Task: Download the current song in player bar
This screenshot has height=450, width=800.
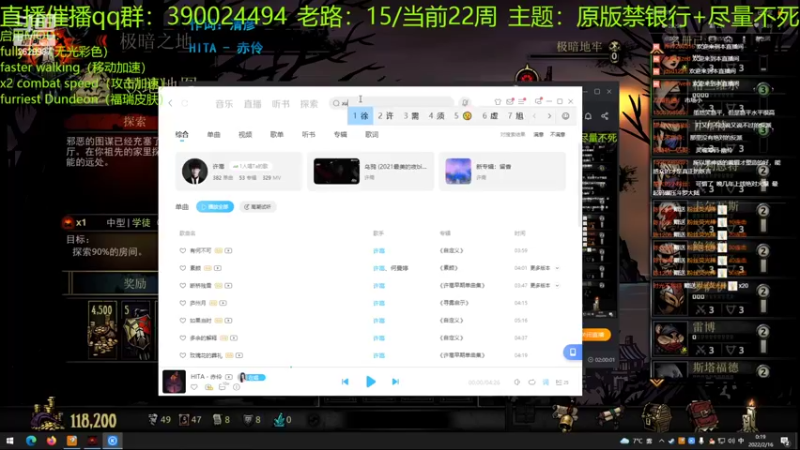Action: point(209,387)
